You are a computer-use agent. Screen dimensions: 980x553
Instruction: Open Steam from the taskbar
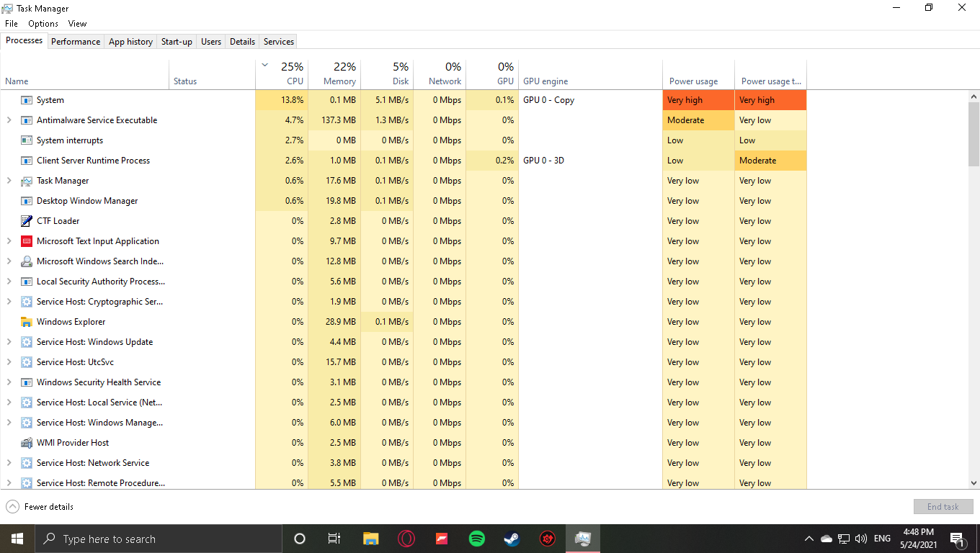512,539
